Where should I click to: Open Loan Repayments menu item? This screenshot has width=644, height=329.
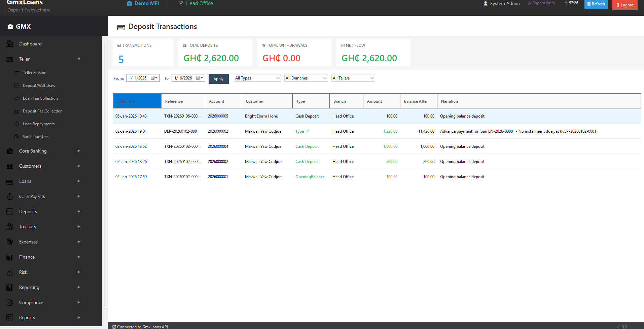[39, 124]
